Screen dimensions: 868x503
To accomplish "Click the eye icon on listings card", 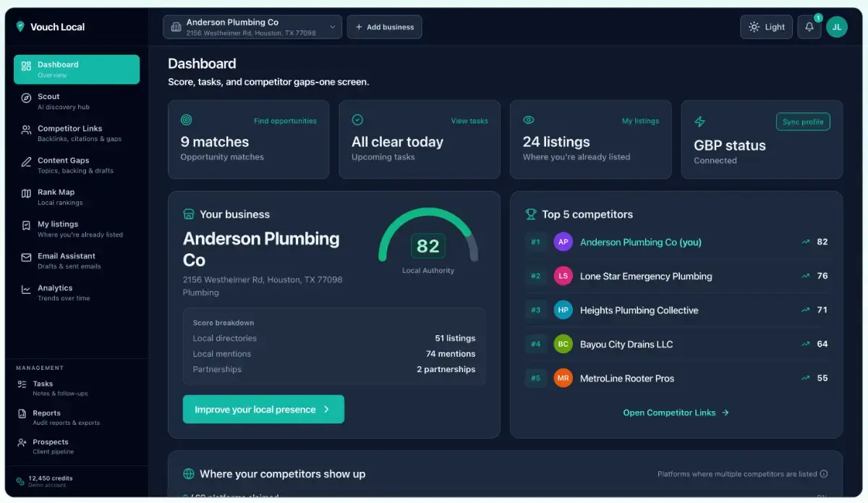I will (528, 120).
